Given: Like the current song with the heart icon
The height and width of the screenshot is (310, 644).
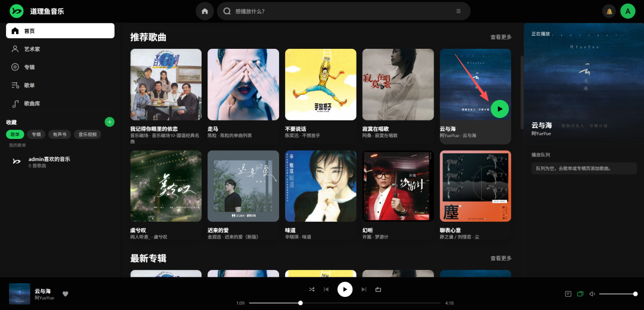Looking at the screenshot, I should coord(66,293).
